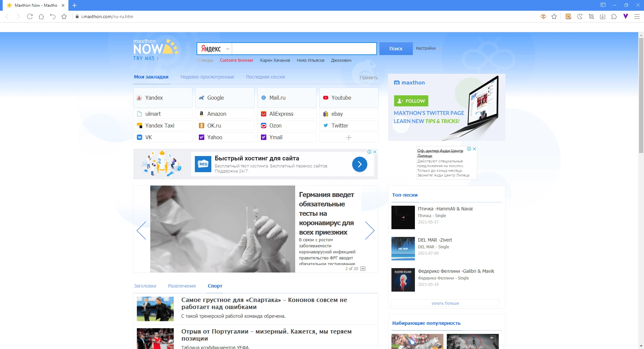Open the OK.ru bookmark
This screenshot has width=644, height=349.
click(225, 126)
